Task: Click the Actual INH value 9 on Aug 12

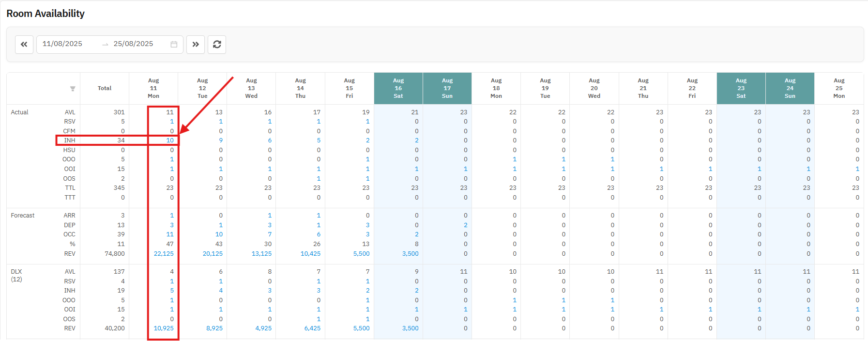Action: point(221,140)
